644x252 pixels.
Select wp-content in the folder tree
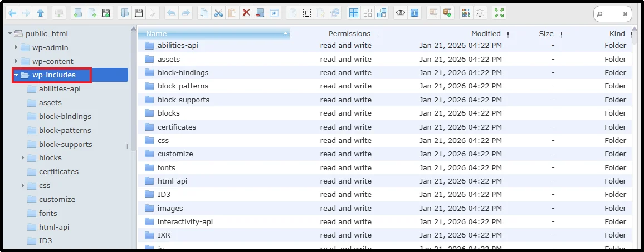[x=52, y=61]
